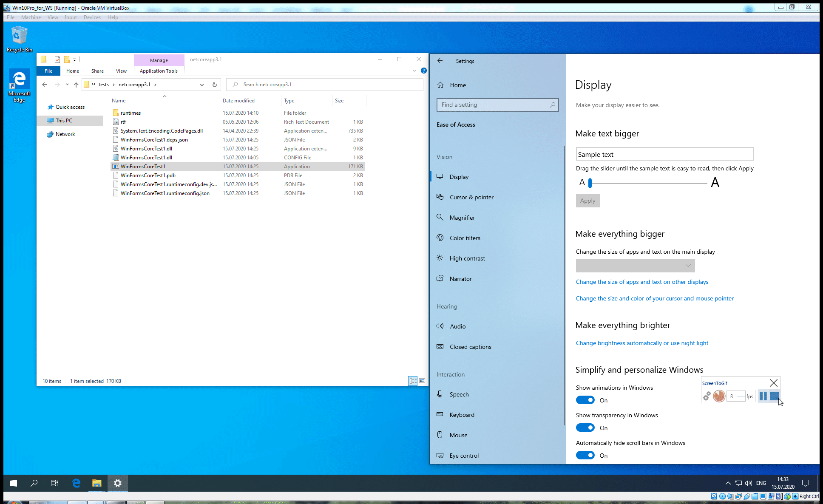823x504 pixels.
Task: Open Color filters settings page
Action: click(465, 238)
